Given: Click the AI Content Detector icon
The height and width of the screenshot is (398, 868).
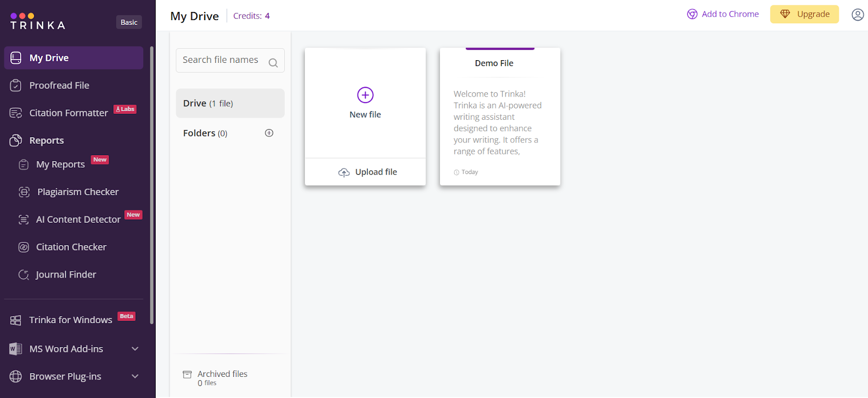Looking at the screenshot, I should pos(23,220).
